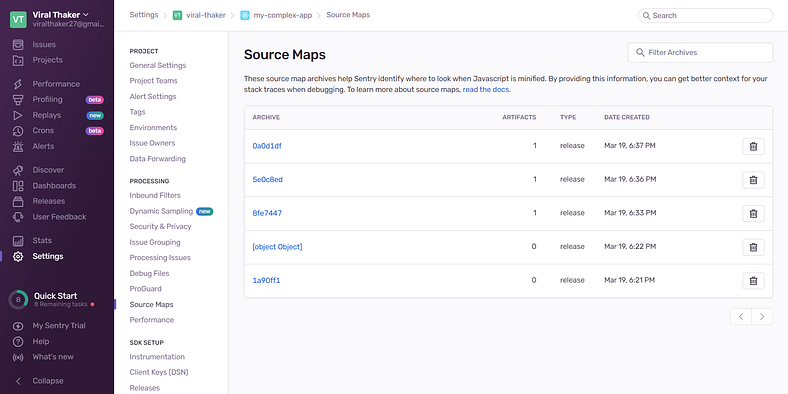The image size is (788, 394).
Task: Click the What's new broadcast icon
Action: click(18, 357)
